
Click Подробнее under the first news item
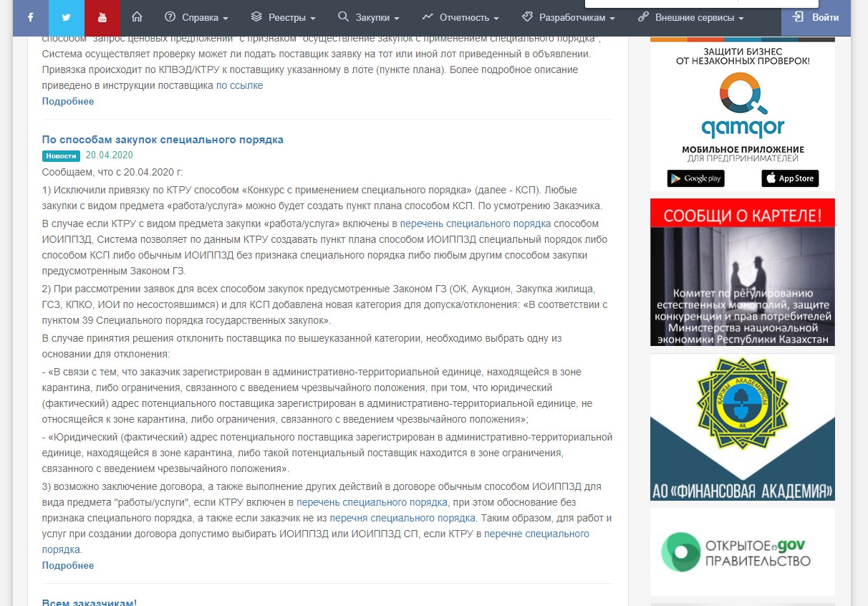click(68, 101)
